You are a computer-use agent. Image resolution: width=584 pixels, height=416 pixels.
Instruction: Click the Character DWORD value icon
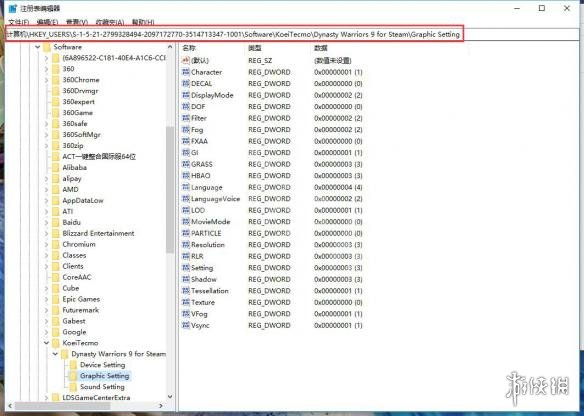pos(185,72)
